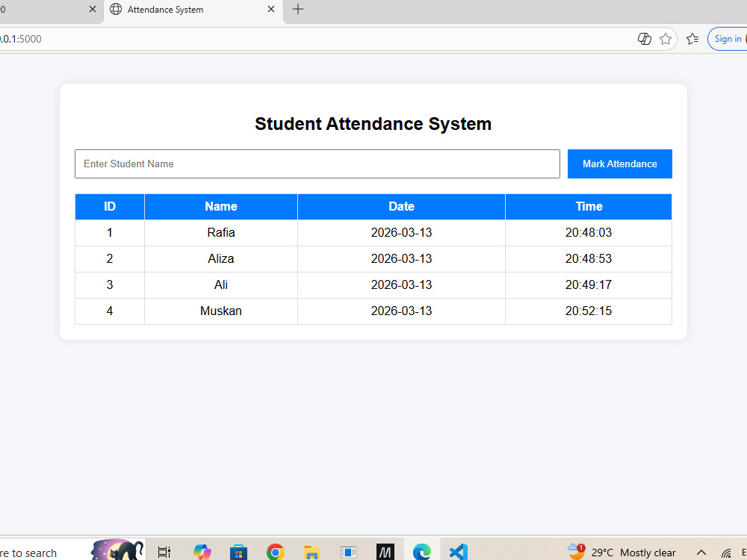This screenshot has height=560, width=747.
Task: Open Visual Studio Code from the taskbar
Action: point(459,552)
